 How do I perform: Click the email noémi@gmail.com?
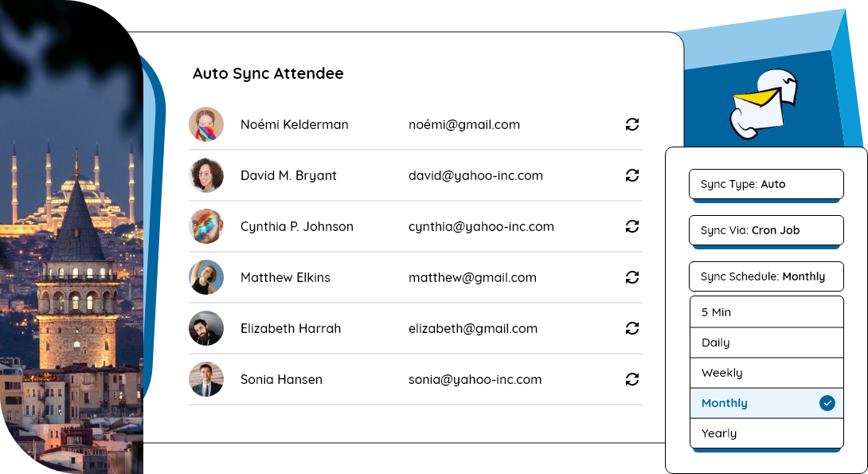464,124
